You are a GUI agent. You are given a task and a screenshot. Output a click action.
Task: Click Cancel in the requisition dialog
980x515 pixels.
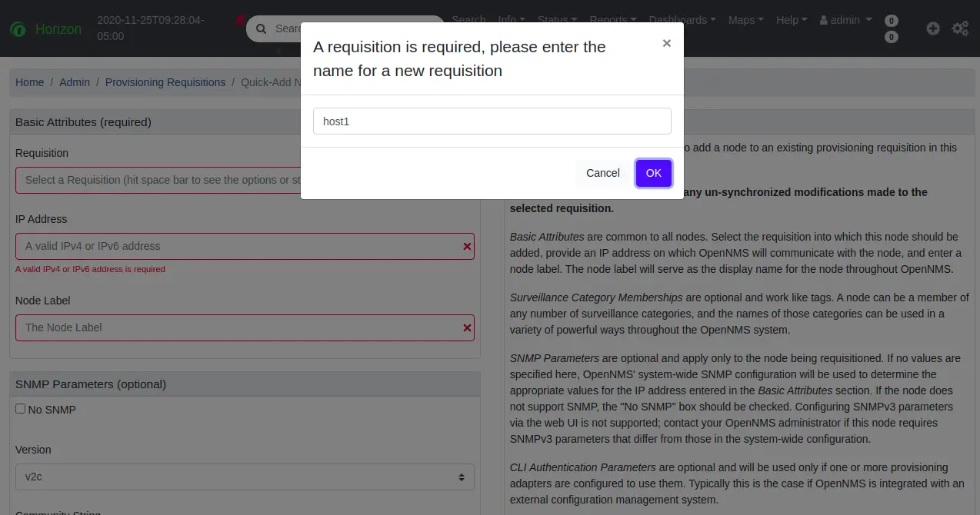coord(602,173)
